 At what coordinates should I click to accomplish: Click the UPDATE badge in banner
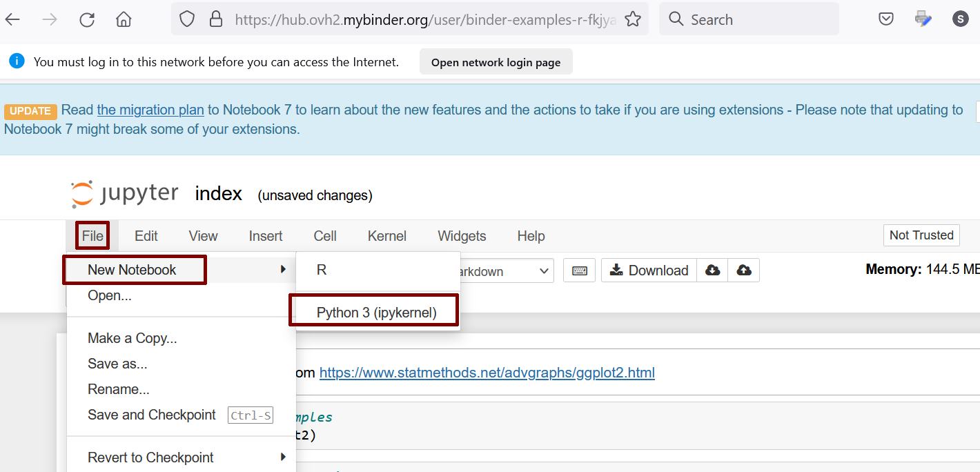click(x=30, y=111)
